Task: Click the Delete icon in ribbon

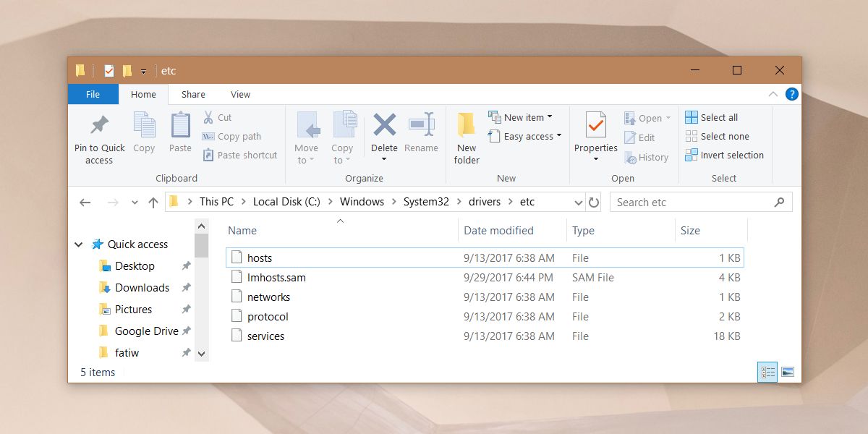Action: pos(384,126)
